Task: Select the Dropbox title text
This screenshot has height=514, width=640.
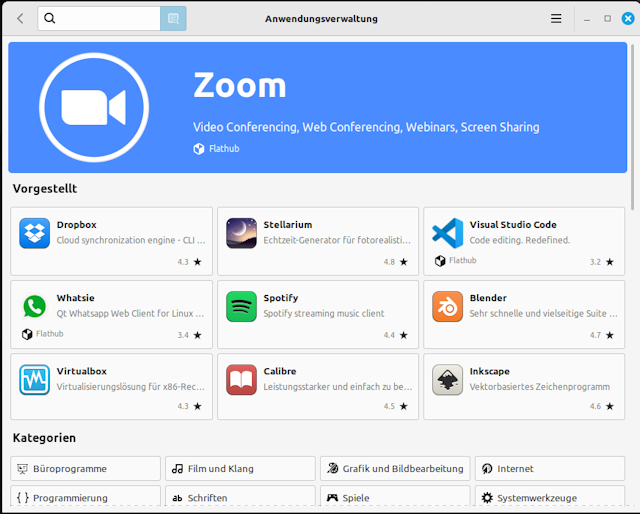Action: point(77,225)
